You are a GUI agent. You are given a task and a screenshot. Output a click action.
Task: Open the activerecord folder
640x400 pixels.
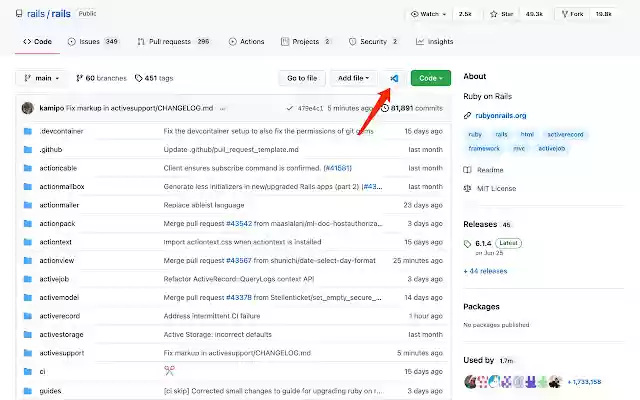tap(59, 315)
